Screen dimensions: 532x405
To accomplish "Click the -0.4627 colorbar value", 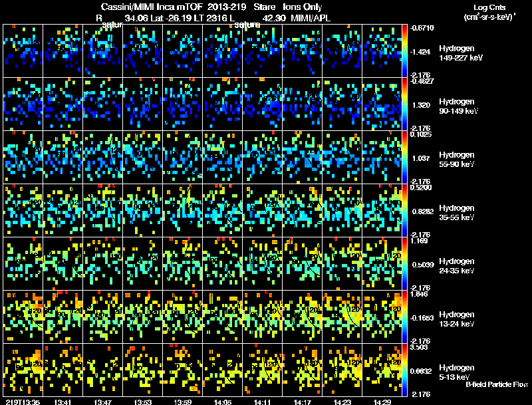I will click(422, 81).
